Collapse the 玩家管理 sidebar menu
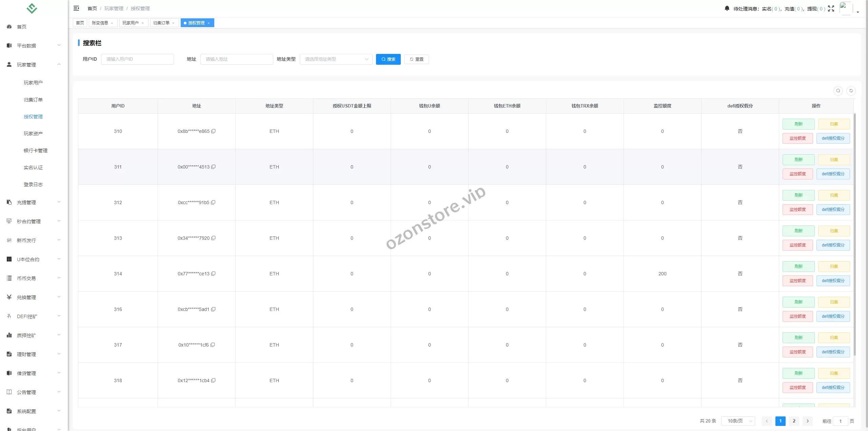Image resolution: width=868 pixels, height=431 pixels. point(34,65)
